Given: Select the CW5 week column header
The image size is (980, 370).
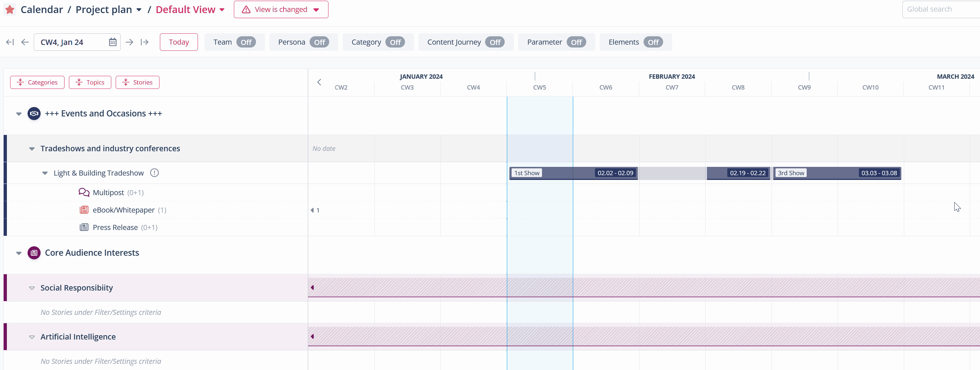Looking at the screenshot, I should (x=539, y=87).
